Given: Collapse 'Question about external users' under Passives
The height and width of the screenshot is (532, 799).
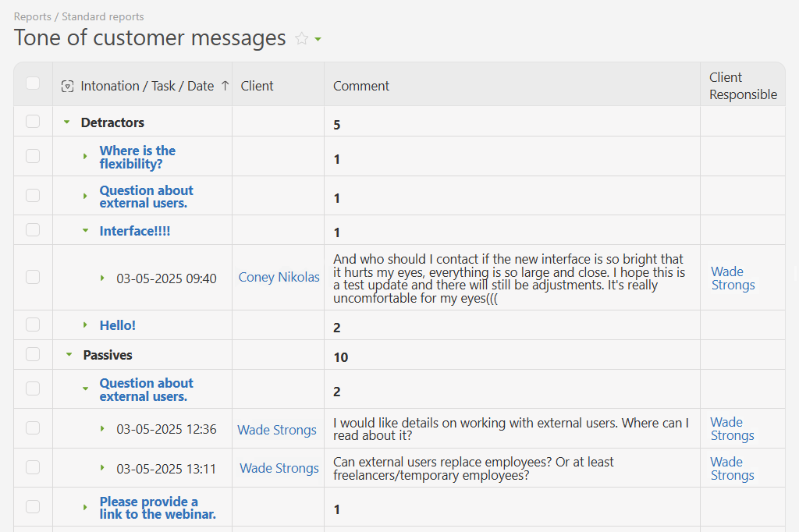Looking at the screenshot, I should (85, 388).
